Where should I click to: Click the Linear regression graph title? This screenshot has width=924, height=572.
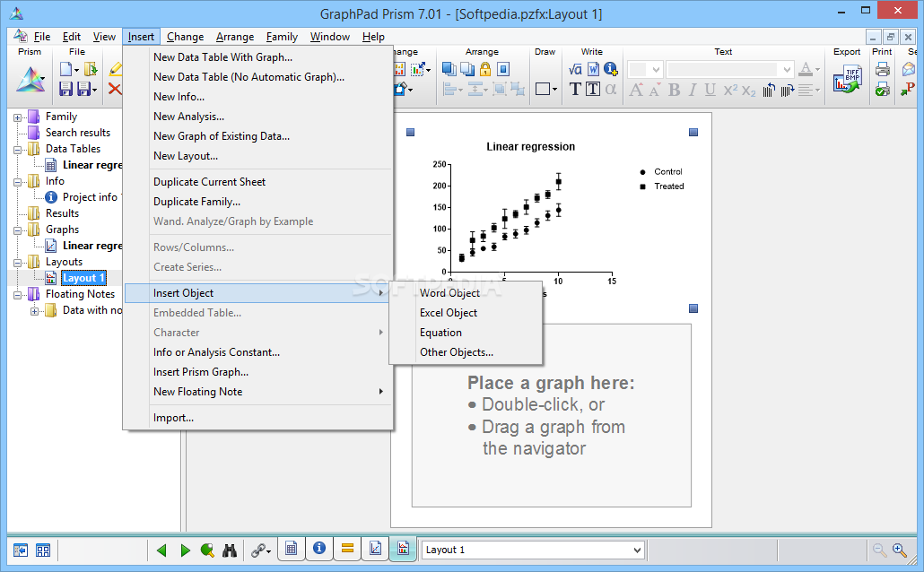point(530,147)
